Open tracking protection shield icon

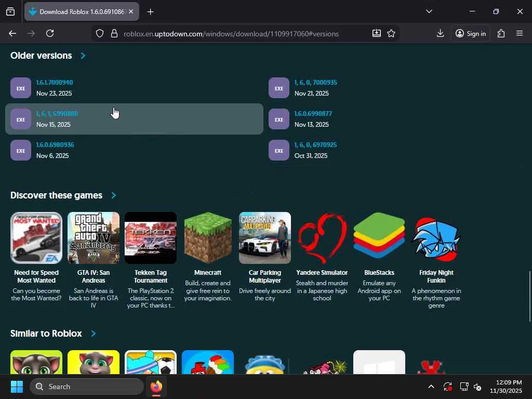(99, 33)
